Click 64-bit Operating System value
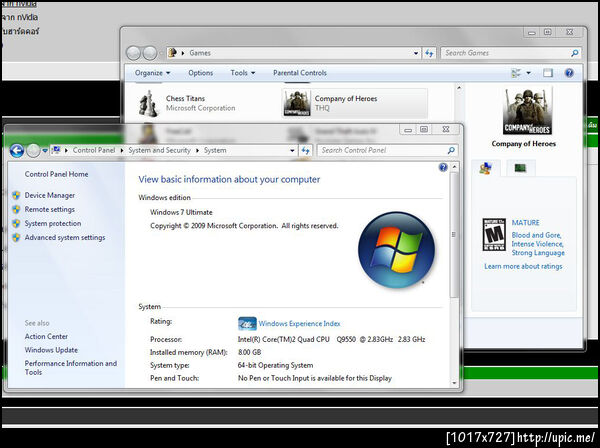Image resolution: width=600 pixels, height=448 pixels. 275,365
